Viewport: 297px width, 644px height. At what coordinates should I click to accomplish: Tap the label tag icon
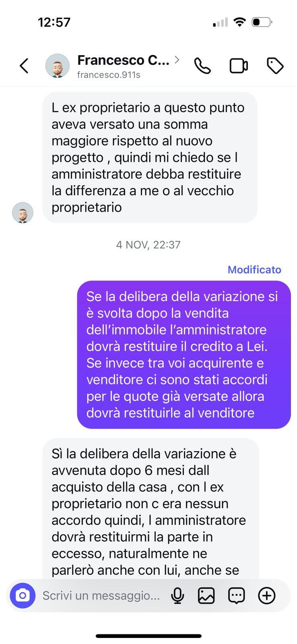click(275, 66)
